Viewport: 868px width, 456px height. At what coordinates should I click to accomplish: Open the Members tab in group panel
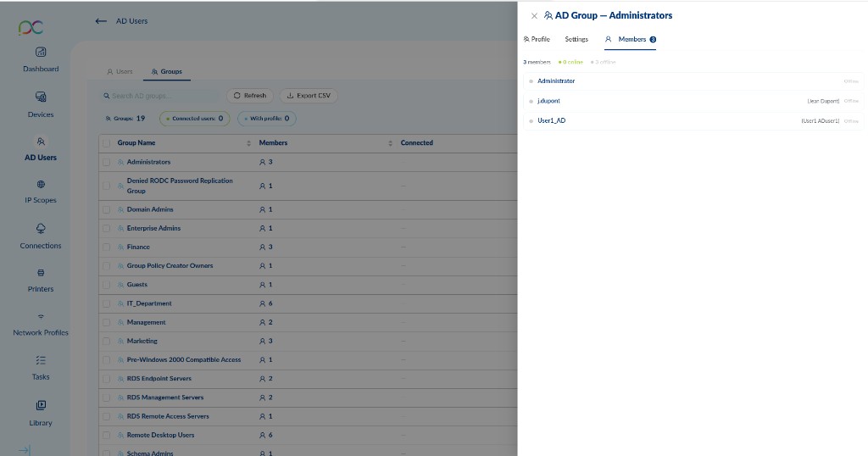[x=630, y=39]
